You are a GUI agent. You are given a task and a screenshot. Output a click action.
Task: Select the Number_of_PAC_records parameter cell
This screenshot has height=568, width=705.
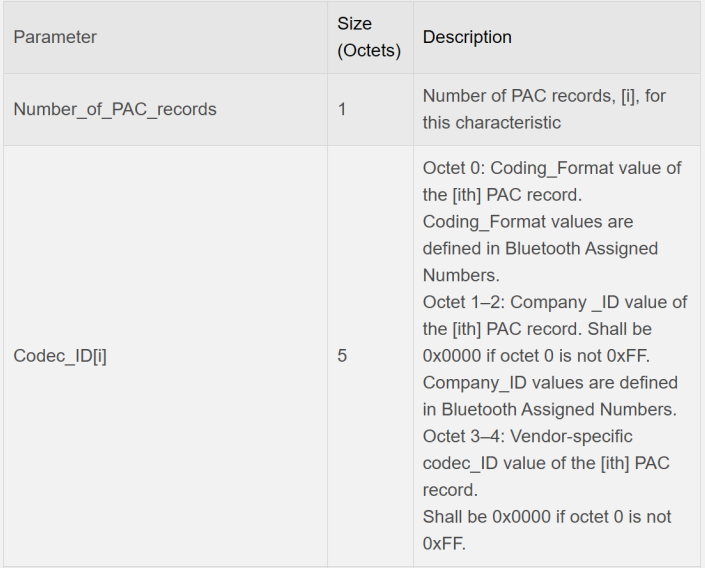click(165, 109)
